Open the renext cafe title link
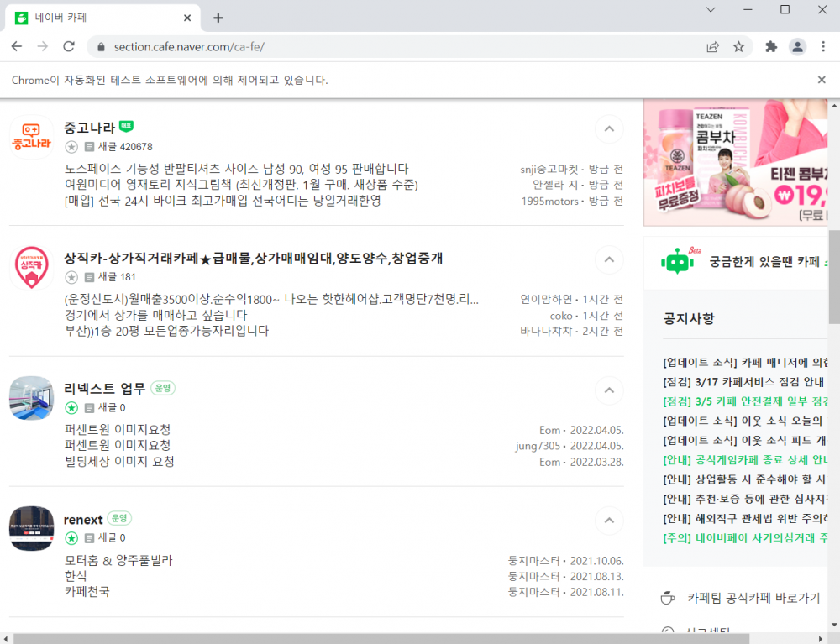This screenshot has height=644, width=840. point(83,520)
